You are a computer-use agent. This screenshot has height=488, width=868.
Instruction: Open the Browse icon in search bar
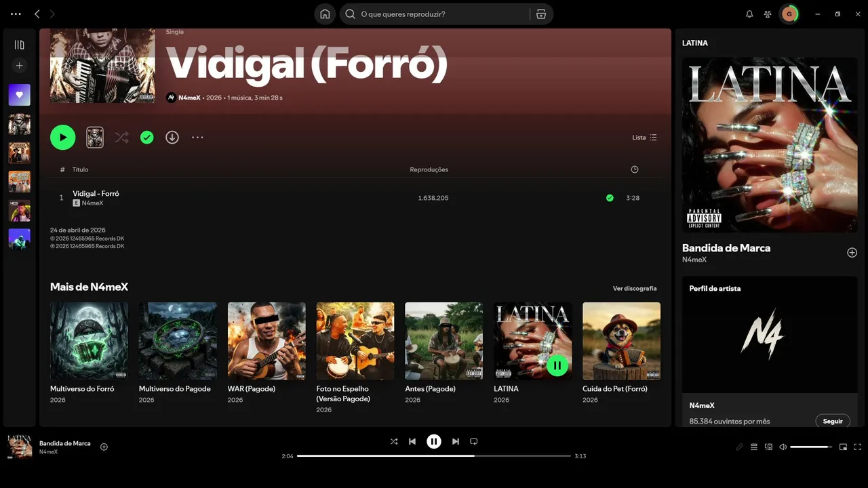[x=541, y=14]
